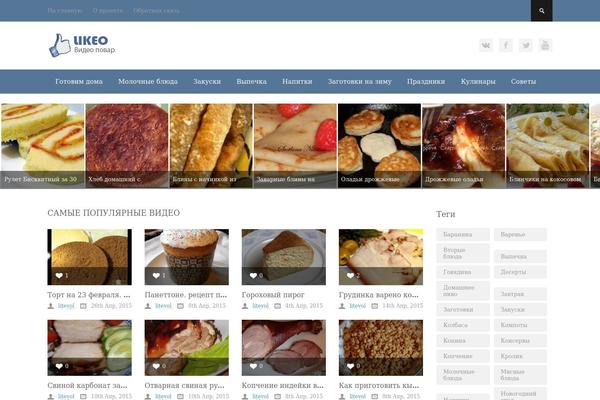Open the Facebook social icon
Viewport: 600px width, 400px height.
(506, 45)
